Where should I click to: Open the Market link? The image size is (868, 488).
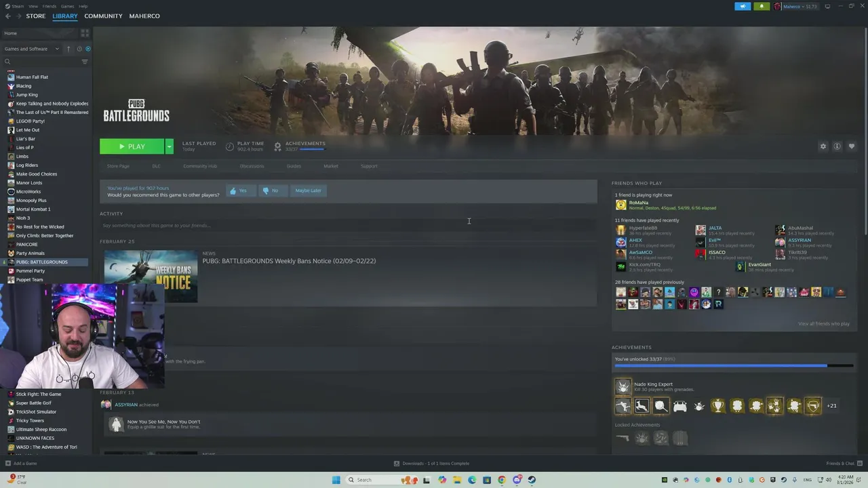pos(331,166)
